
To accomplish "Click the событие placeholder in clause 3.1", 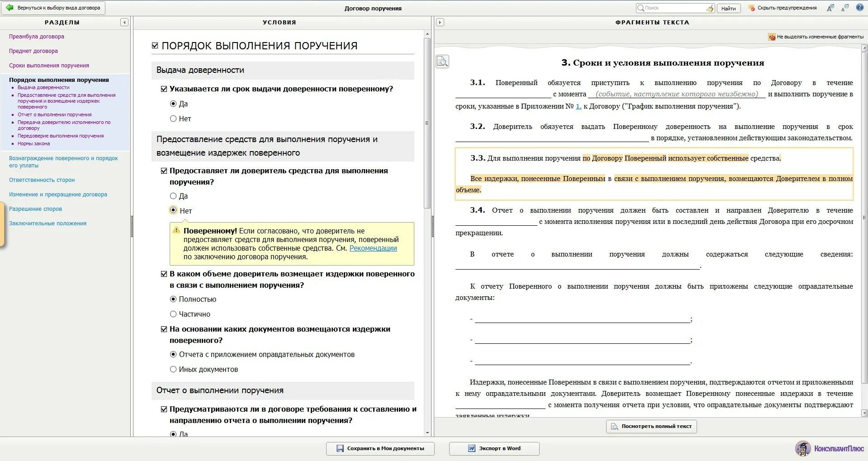I will 677,94.
